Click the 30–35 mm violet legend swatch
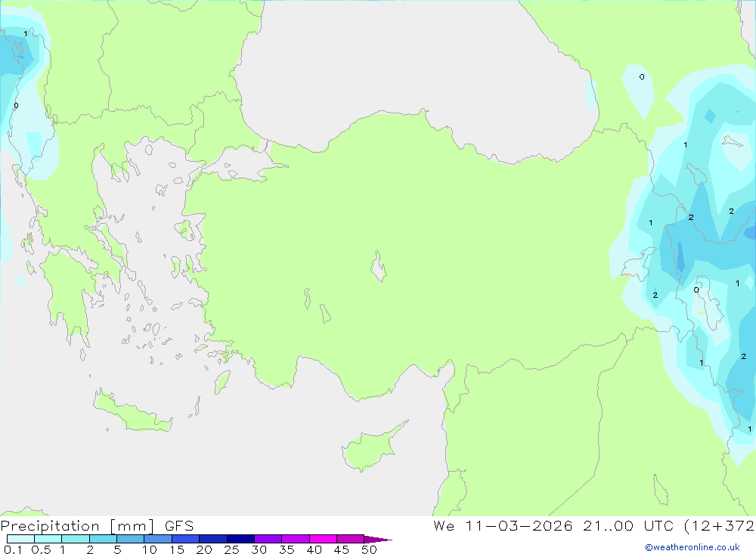Viewport: 756px width, 554px height. (268, 539)
